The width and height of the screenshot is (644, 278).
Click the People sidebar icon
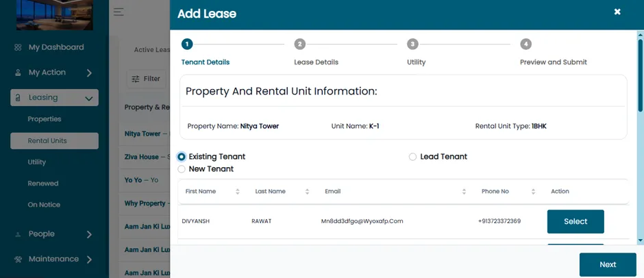click(18, 234)
